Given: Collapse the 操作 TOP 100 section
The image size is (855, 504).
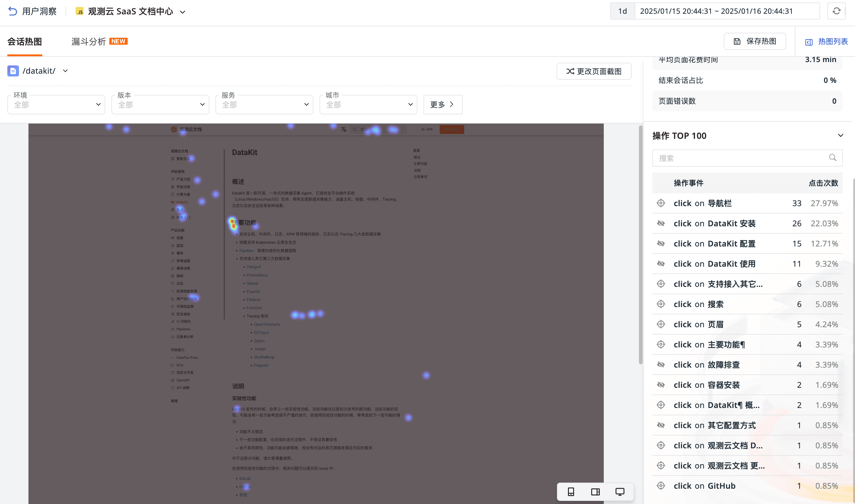Looking at the screenshot, I should coord(840,135).
